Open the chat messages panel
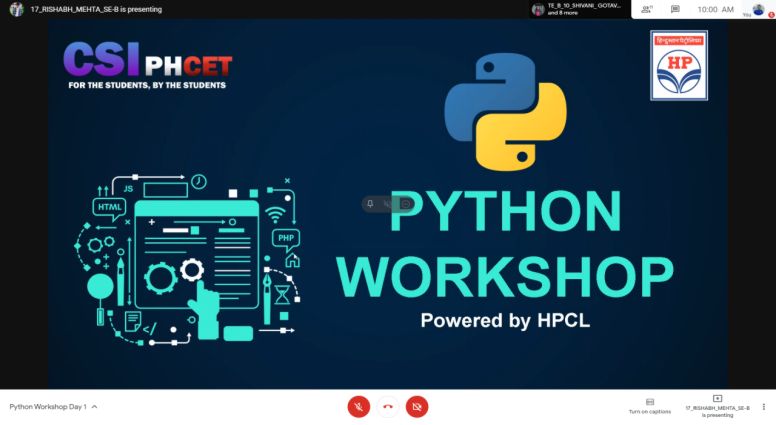 (675, 9)
